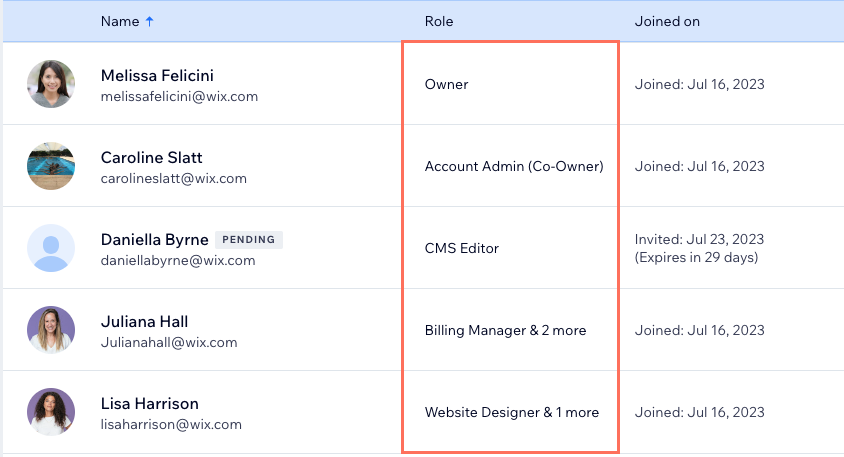Click the Billing Manager & 2 more role
This screenshot has height=457, width=844.
[x=505, y=331]
